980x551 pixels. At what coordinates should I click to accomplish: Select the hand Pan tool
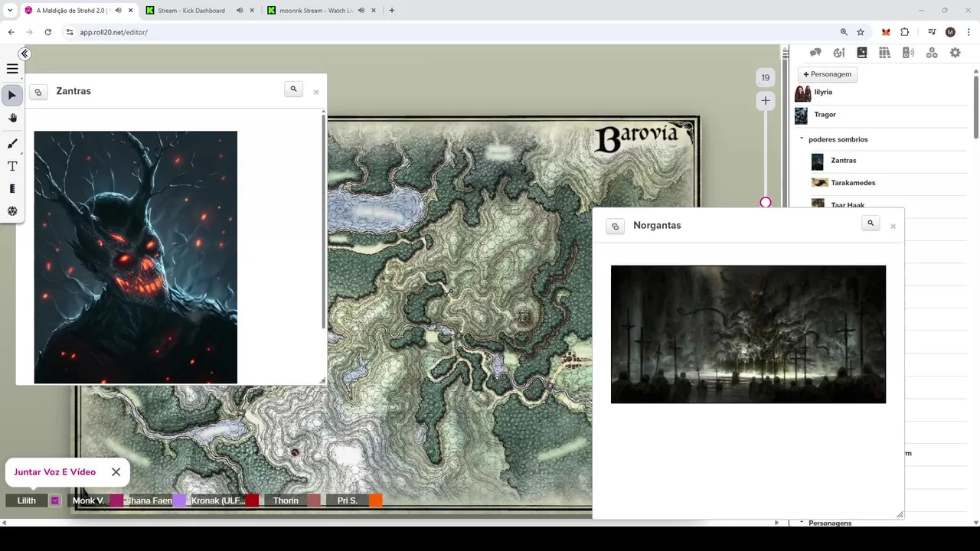tap(12, 118)
